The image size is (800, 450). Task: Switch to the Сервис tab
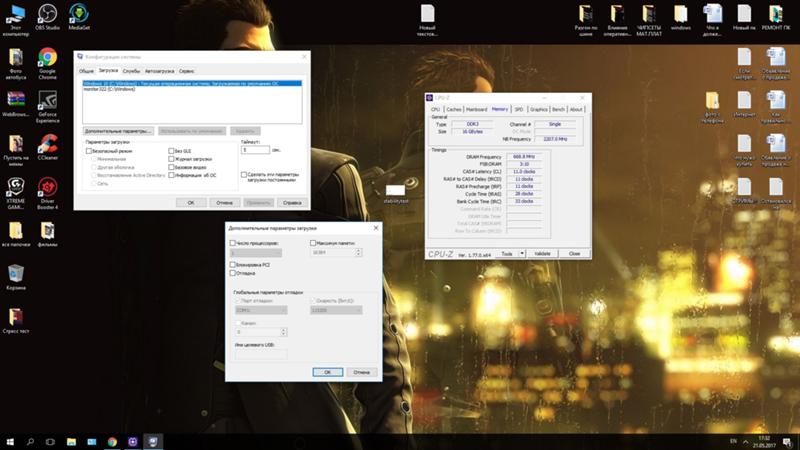point(186,71)
